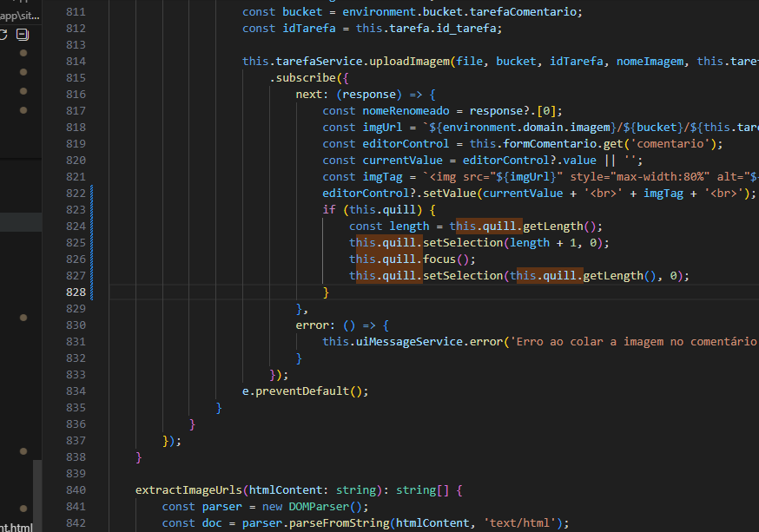Fold the subscribe block at line 815
The image size is (759, 532).
point(101,78)
